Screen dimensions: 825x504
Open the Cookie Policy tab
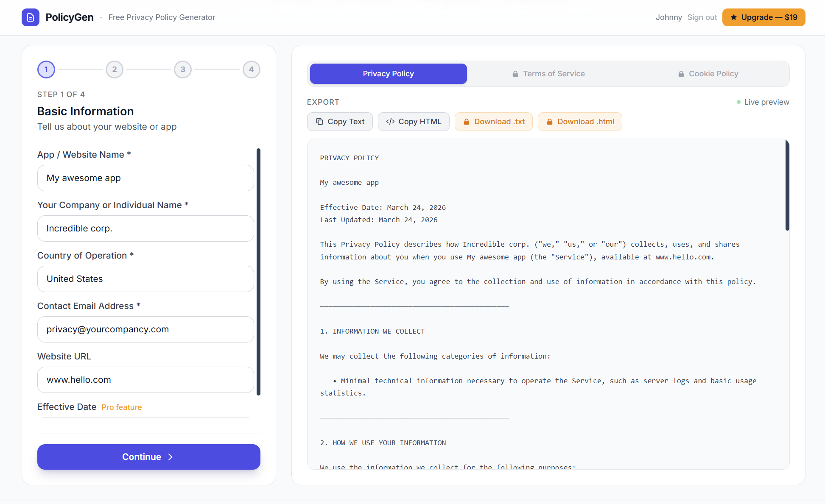tap(708, 73)
